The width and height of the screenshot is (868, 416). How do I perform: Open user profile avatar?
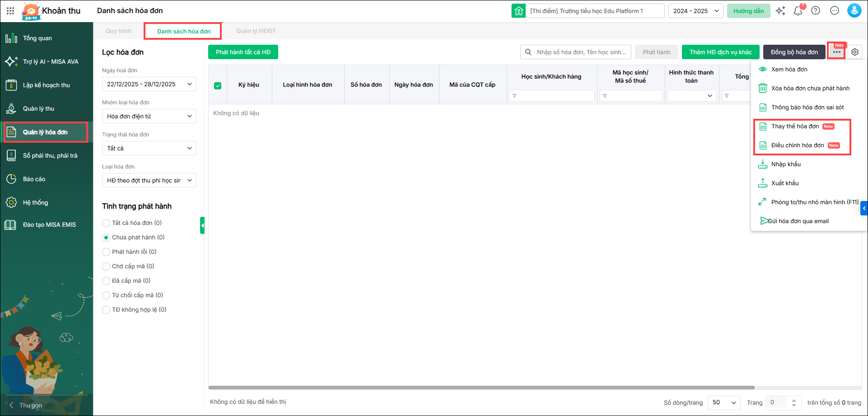(x=854, y=11)
